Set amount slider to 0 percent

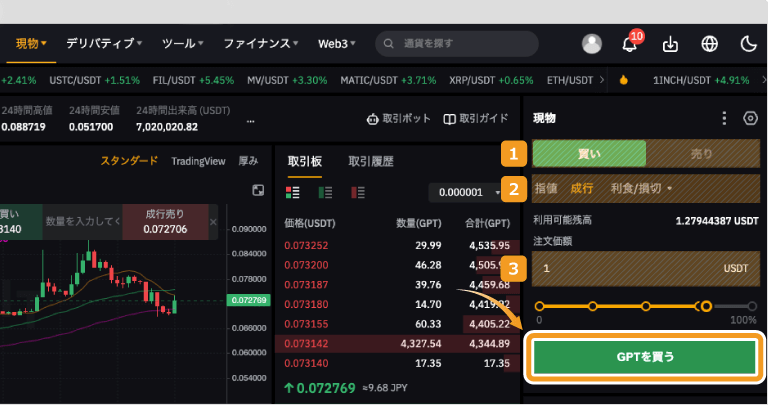[539, 307]
